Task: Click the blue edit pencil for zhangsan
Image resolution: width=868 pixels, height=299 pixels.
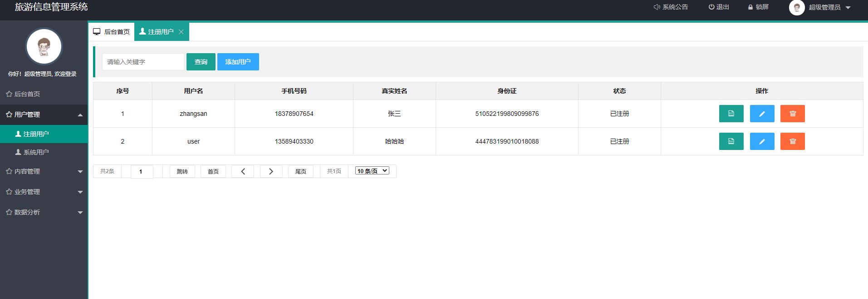Action: (x=762, y=114)
